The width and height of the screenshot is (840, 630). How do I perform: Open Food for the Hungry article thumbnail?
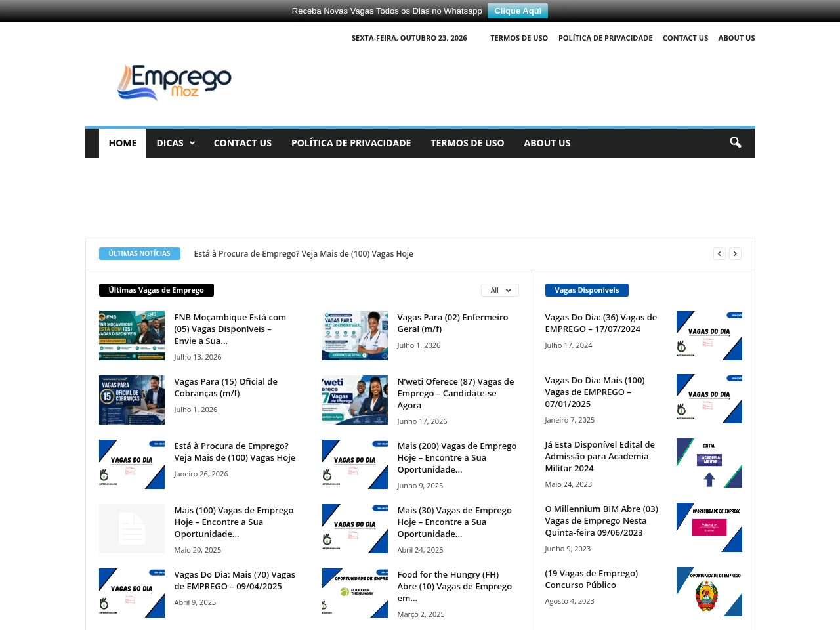(x=355, y=593)
